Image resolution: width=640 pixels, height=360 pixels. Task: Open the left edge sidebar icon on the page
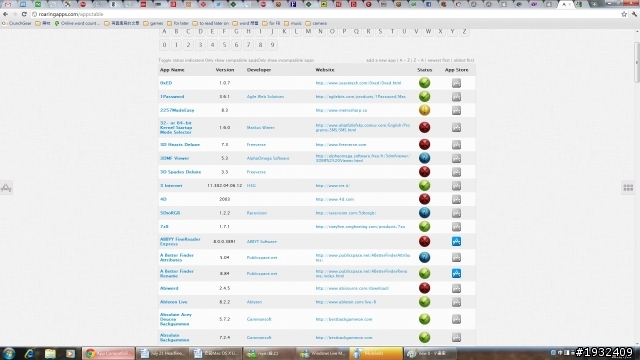click(x=6, y=188)
